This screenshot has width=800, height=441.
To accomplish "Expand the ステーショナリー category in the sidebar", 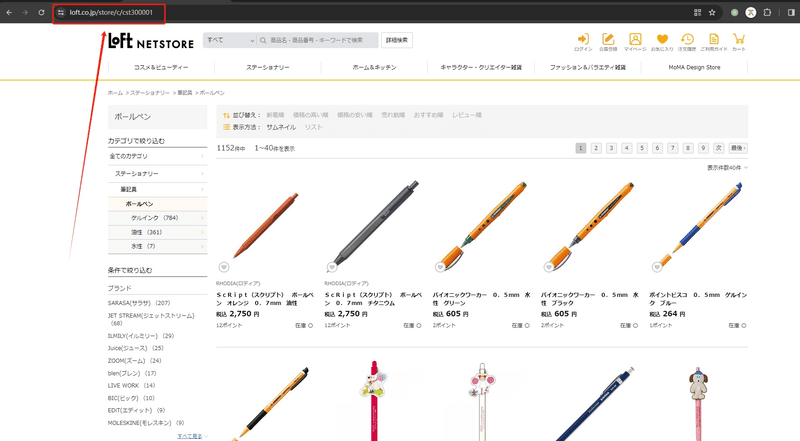I will pos(157,174).
